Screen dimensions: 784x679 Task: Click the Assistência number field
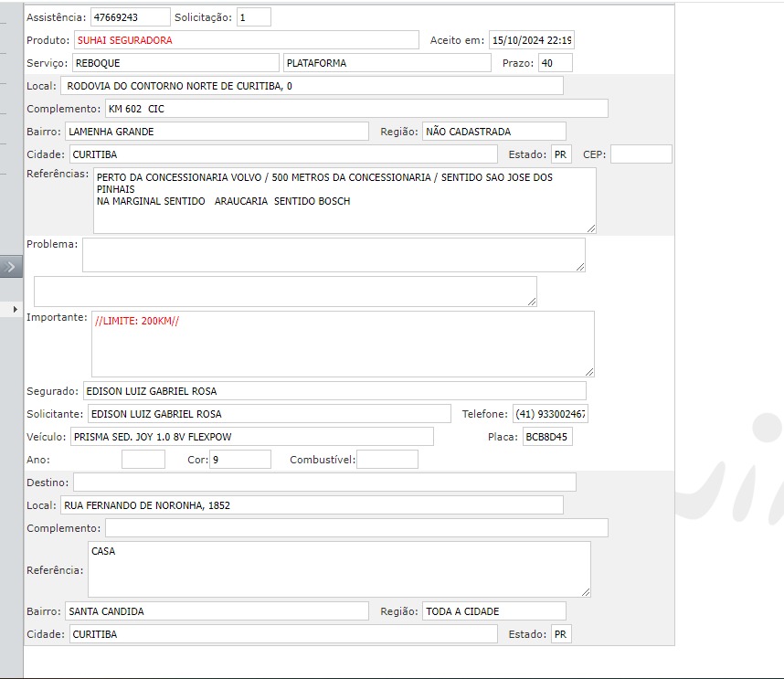130,17
